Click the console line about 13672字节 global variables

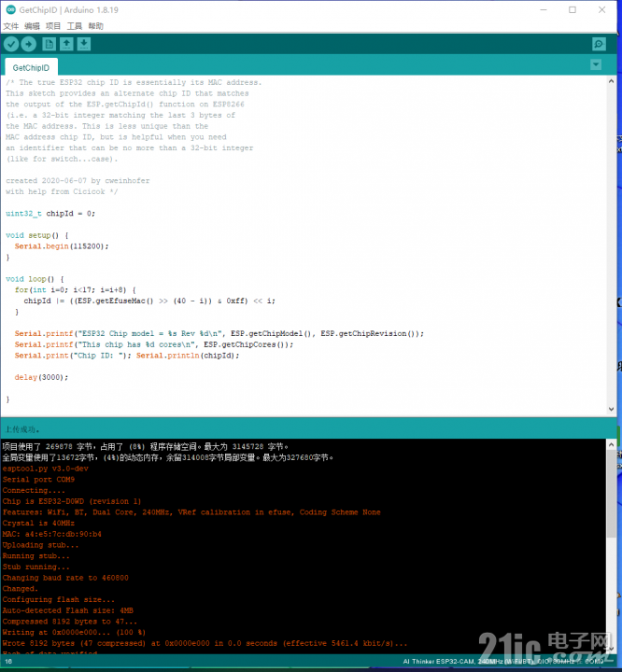click(x=168, y=457)
